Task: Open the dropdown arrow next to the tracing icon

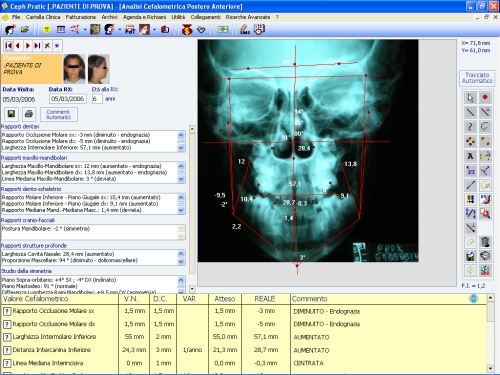Action: coord(85,30)
